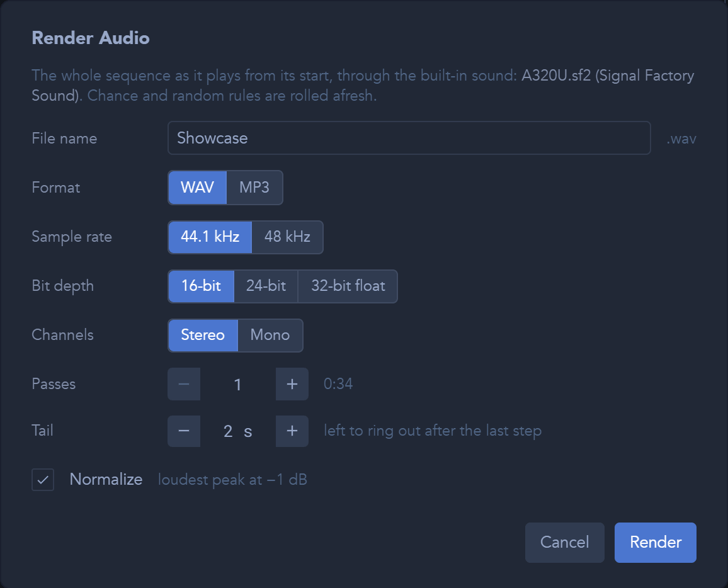This screenshot has width=728, height=588.
Task: Click the Render Audio title
Action: (x=91, y=38)
